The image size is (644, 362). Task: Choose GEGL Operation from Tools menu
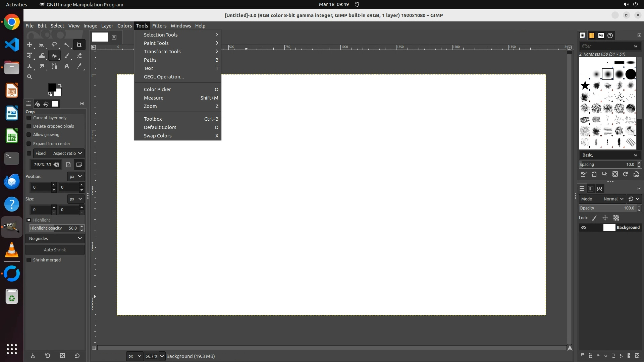click(164, 77)
